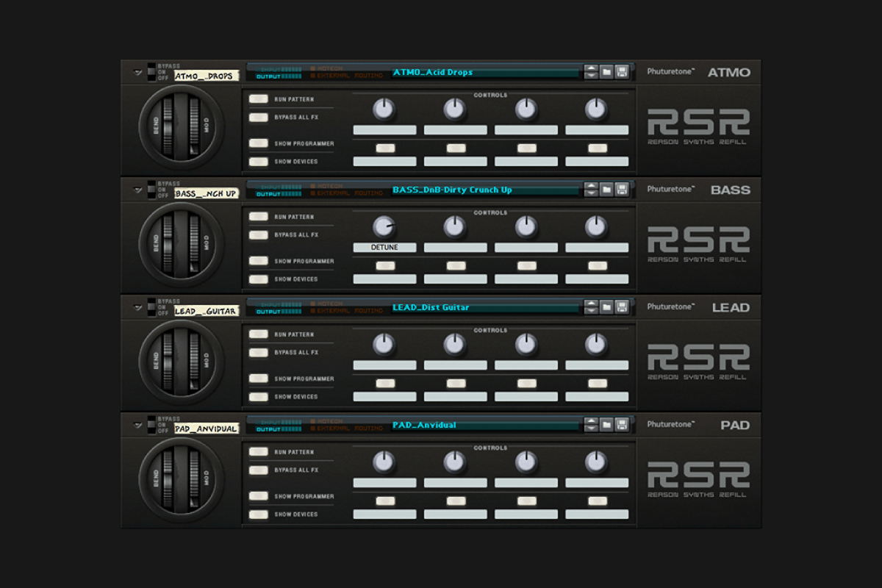Open patch list from BASS_DnB-Dirty Crunch Up display
This screenshot has height=588, width=882.
(x=485, y=190)
